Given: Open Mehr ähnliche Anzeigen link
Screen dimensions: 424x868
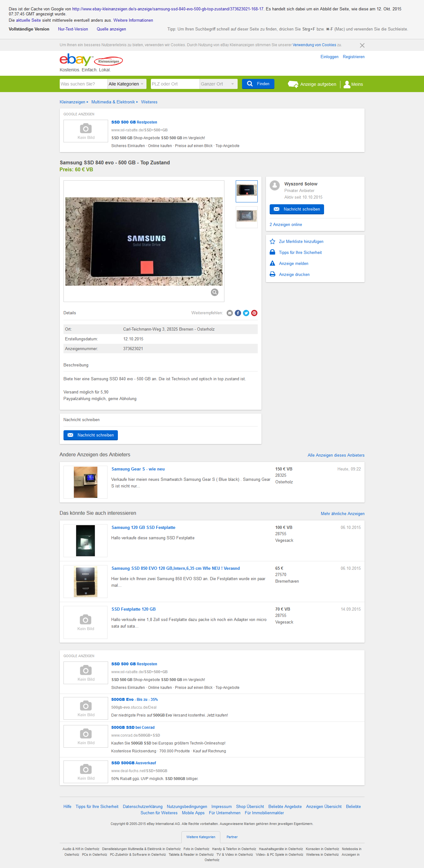Looking at the screenshot, I should coord(342,514).
